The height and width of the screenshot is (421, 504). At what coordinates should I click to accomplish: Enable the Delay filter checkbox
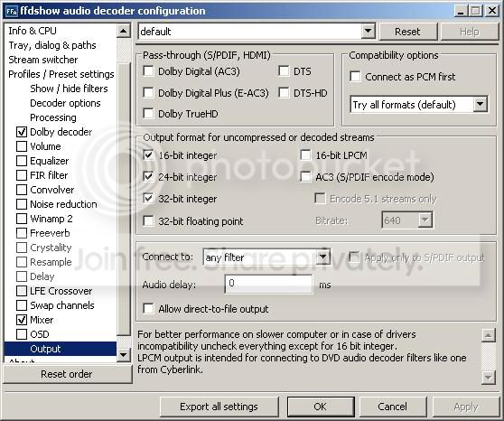[22, 276]
